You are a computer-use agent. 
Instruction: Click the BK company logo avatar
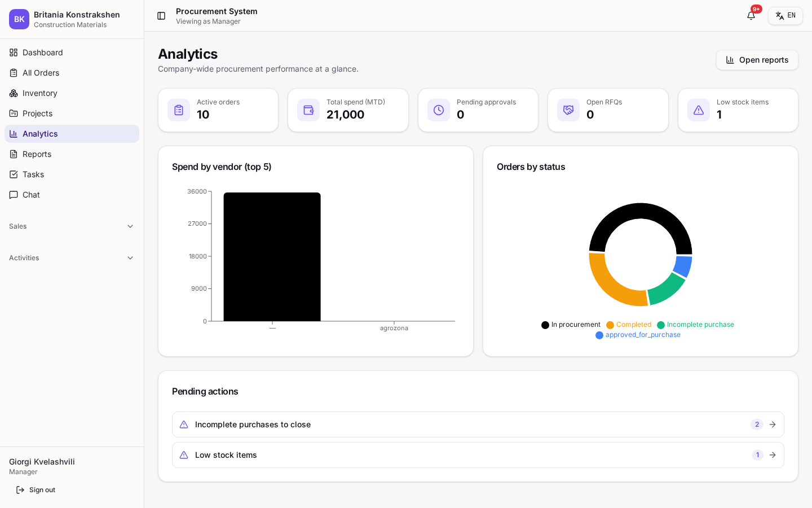point(19,19)
